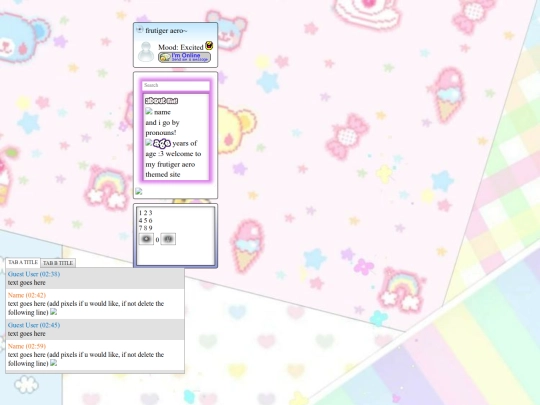The image size is (540, 405).
Task: Click the number row 7 8 9
Action: click(145, 228)
